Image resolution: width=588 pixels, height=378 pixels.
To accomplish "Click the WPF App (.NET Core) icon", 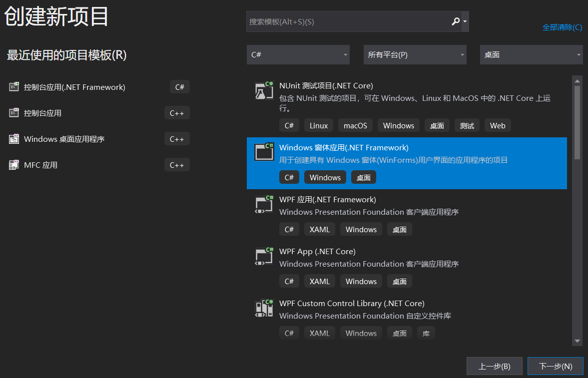I will coord(264,256).
